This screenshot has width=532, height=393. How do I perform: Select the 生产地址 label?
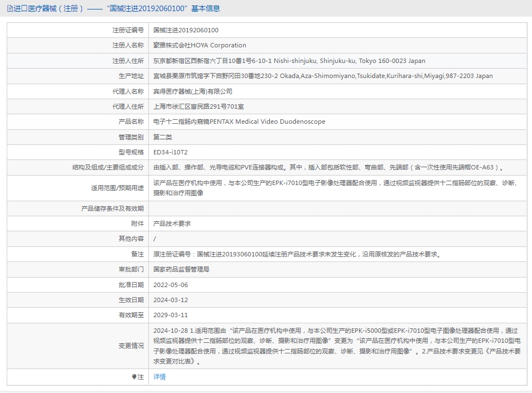(x=131, y=76)
